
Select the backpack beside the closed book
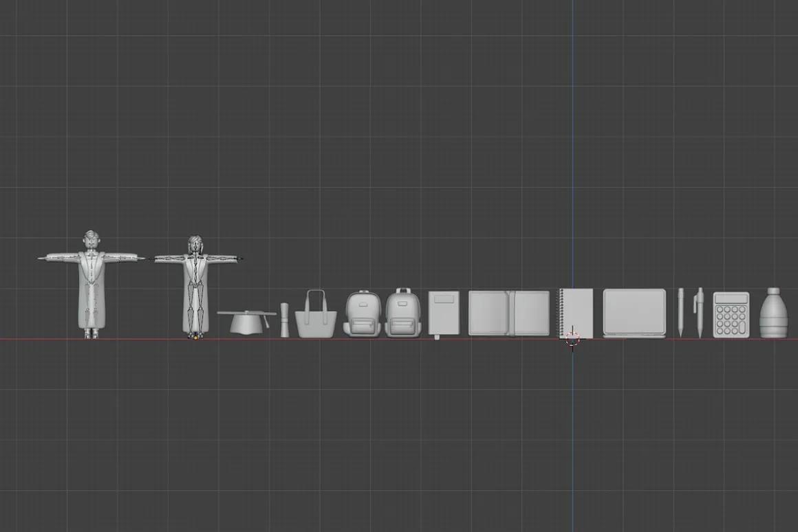point(402,313)
